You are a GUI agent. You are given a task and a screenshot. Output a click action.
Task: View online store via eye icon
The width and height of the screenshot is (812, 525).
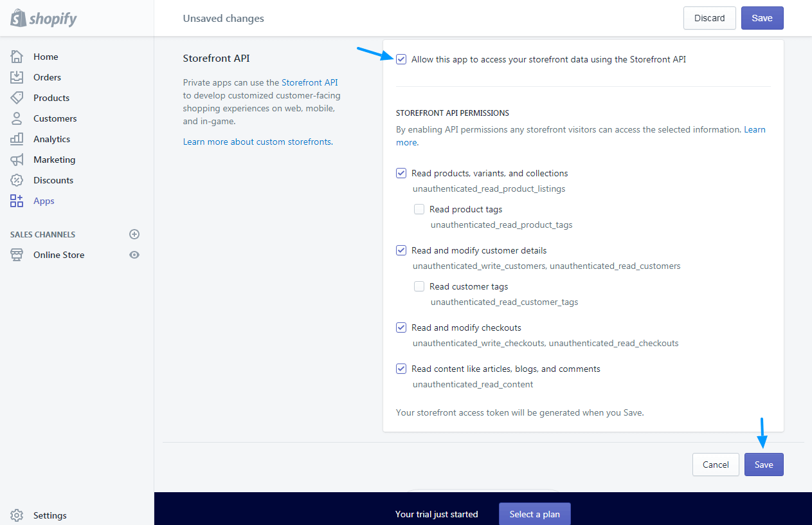pos(134,255)
